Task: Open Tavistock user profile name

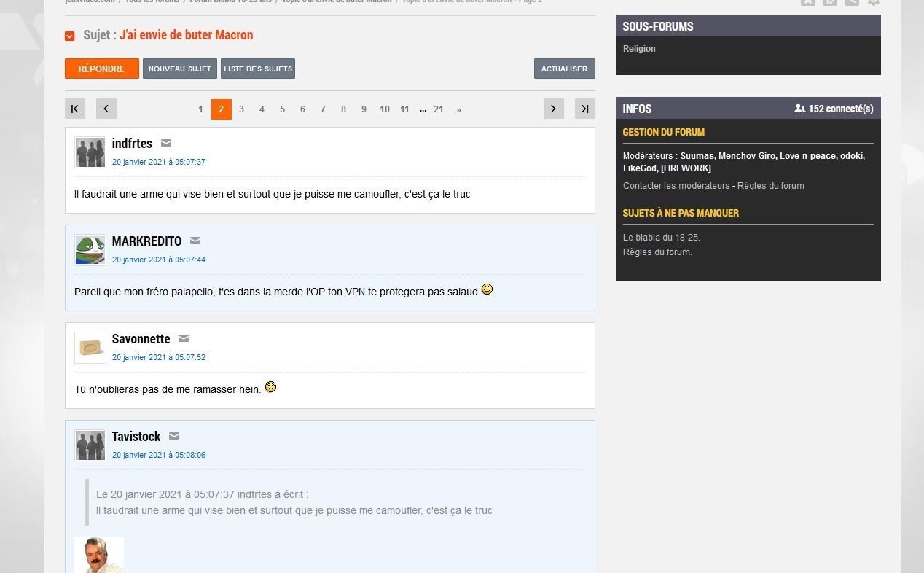Action: point(136,437)
